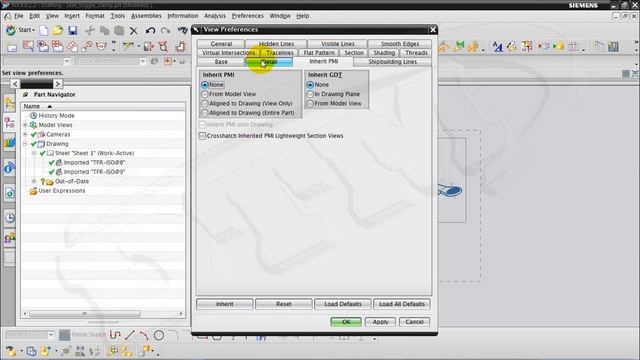Image resolution: width=640 pixels, height=360 pixels.
Task: Click Part Navigator horizontal scrollbar
Action: [85, 314]
